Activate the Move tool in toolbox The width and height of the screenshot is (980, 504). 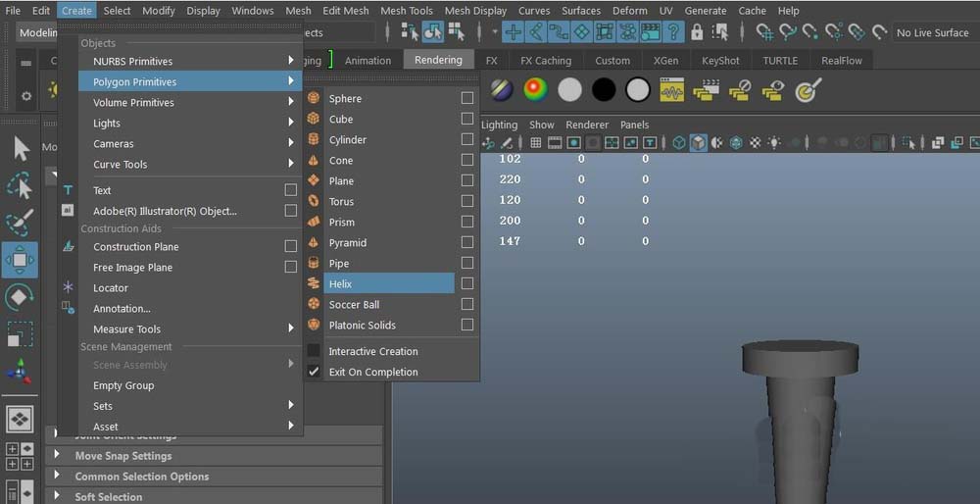click(x=20, y=260)
